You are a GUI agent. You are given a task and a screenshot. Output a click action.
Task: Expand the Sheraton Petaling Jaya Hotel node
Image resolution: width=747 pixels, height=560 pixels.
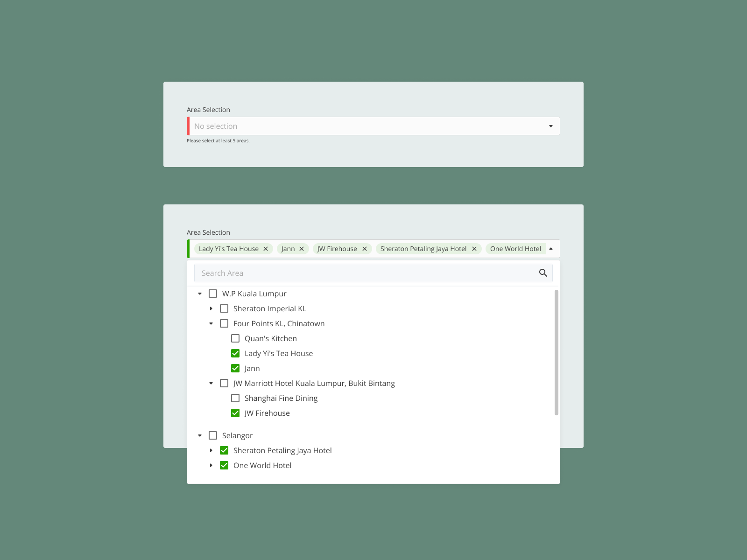click(x=211, y=450)
